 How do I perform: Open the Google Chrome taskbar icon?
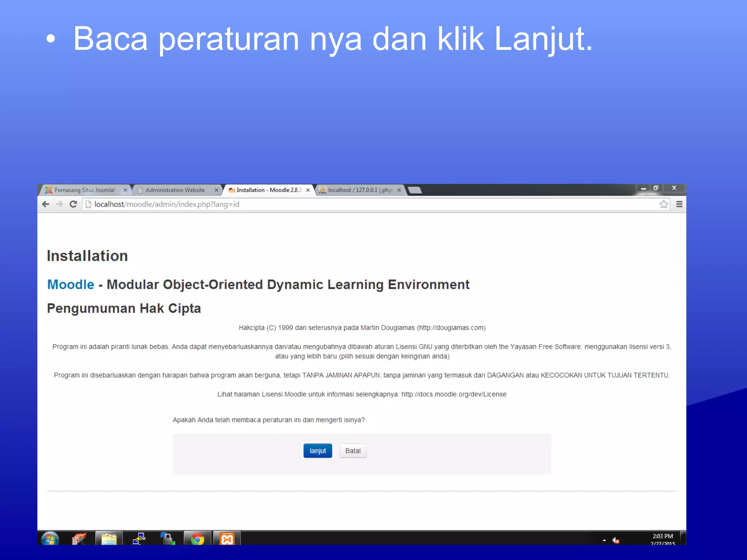coord(197,538)
